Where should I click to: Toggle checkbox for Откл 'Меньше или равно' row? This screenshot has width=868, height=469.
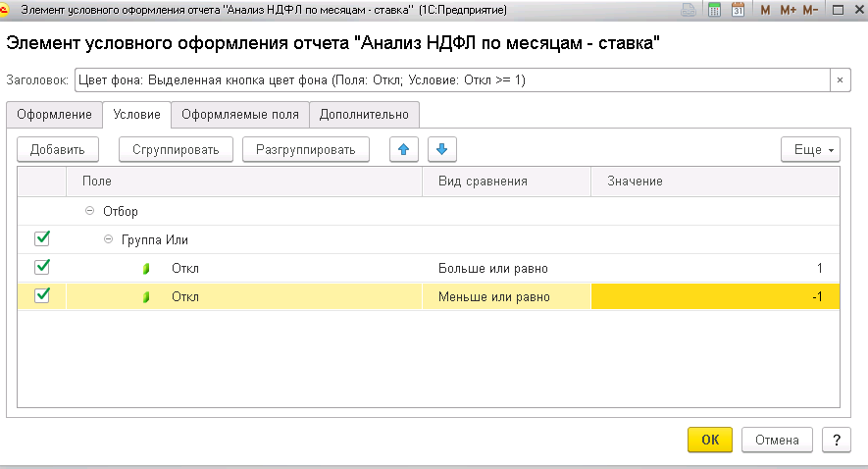coord(42,295)
